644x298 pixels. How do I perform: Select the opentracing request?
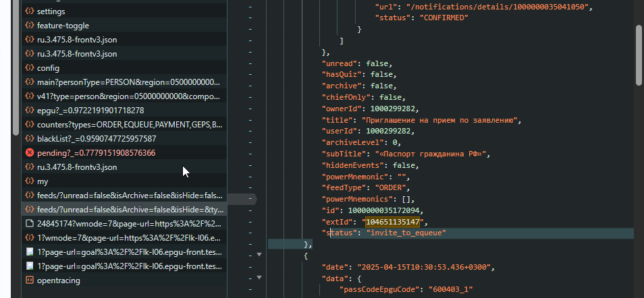point(124,280)
